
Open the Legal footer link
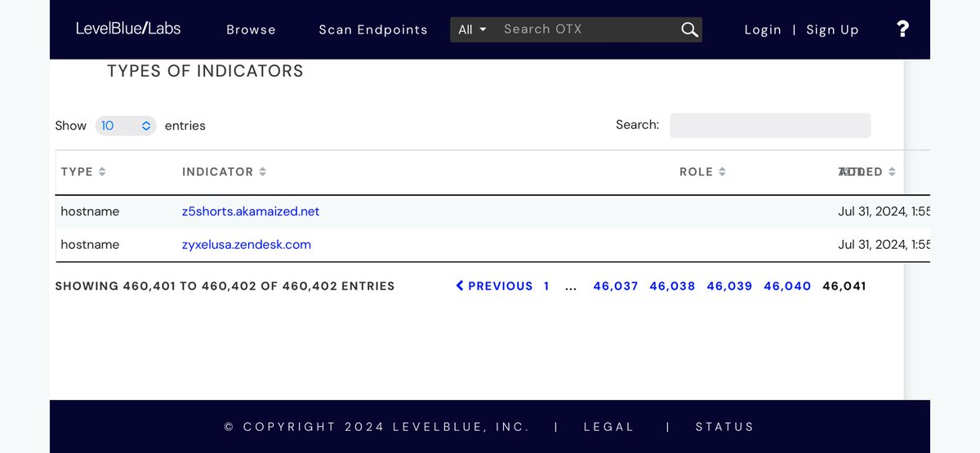[x=608, y=427]
